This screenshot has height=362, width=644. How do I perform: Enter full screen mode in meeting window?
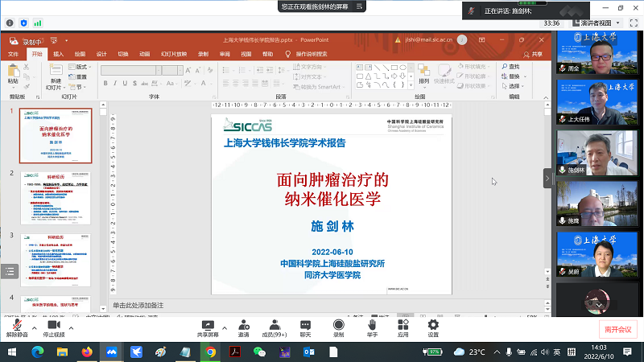tap(634, 23)
